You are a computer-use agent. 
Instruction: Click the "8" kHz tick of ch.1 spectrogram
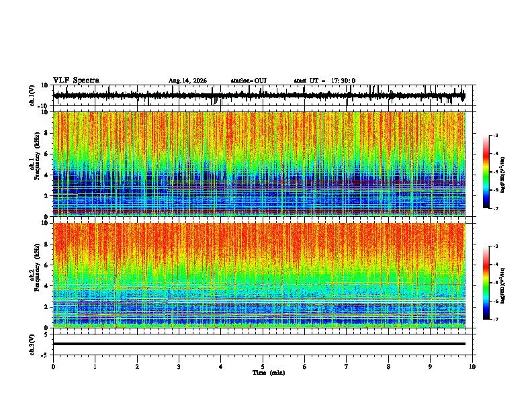(46, 133)
